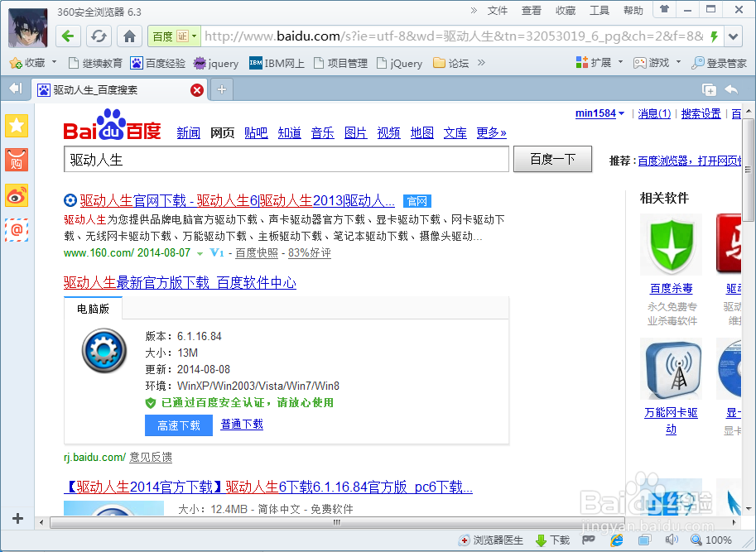The width and height of the screenshot is (756, 552).
Task: Open a new tab with the plus button
Action: pos(222,89)
